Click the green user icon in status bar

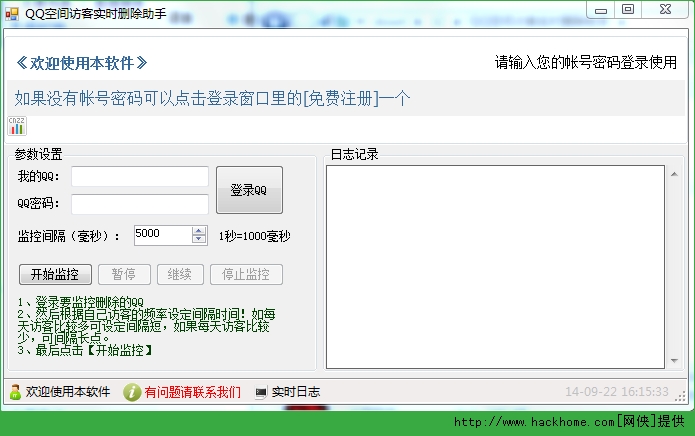click(x=16, y=392)
